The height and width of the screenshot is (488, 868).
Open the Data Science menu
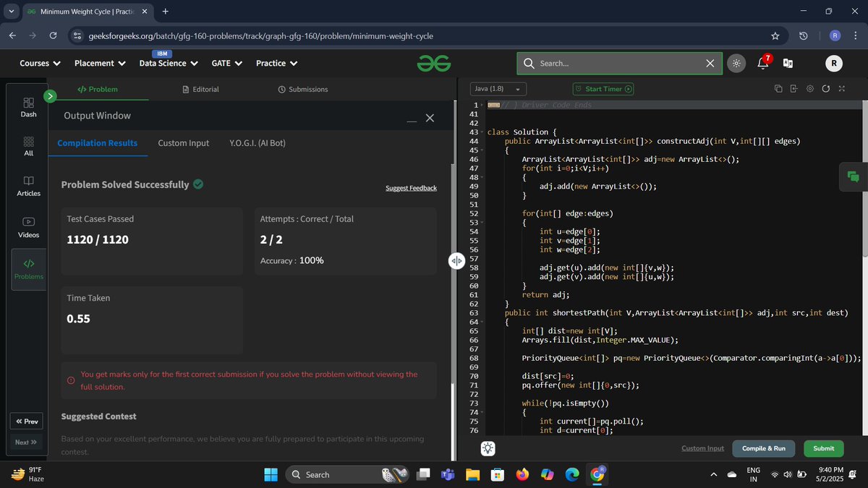(169, 64)
